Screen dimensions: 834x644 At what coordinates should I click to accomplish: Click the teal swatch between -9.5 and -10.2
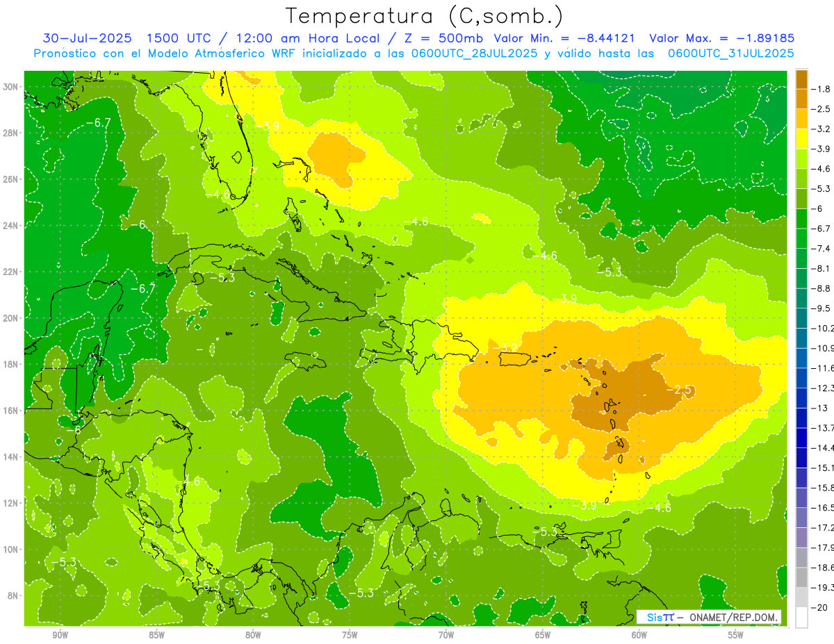(801, 318)
